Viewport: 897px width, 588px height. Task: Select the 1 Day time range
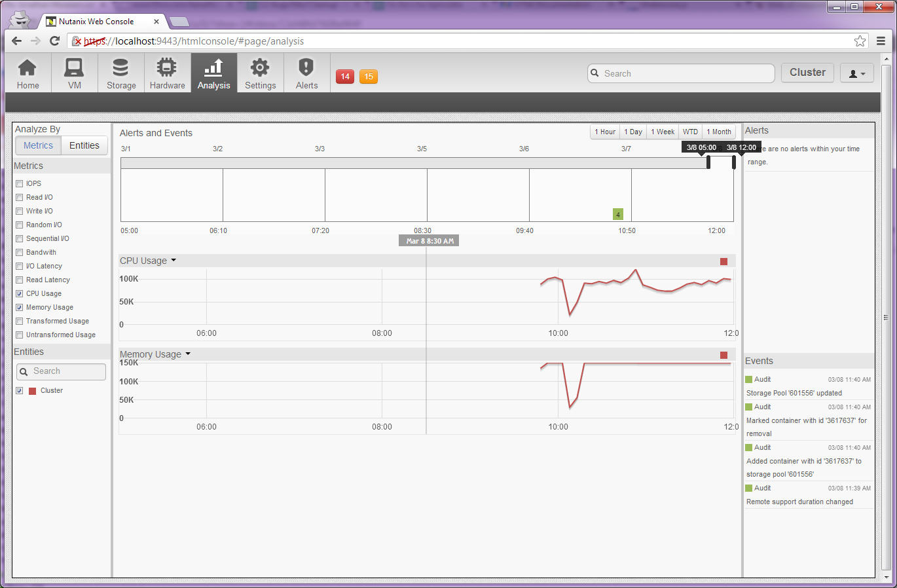pyautogui.click(x=633, y=132)
